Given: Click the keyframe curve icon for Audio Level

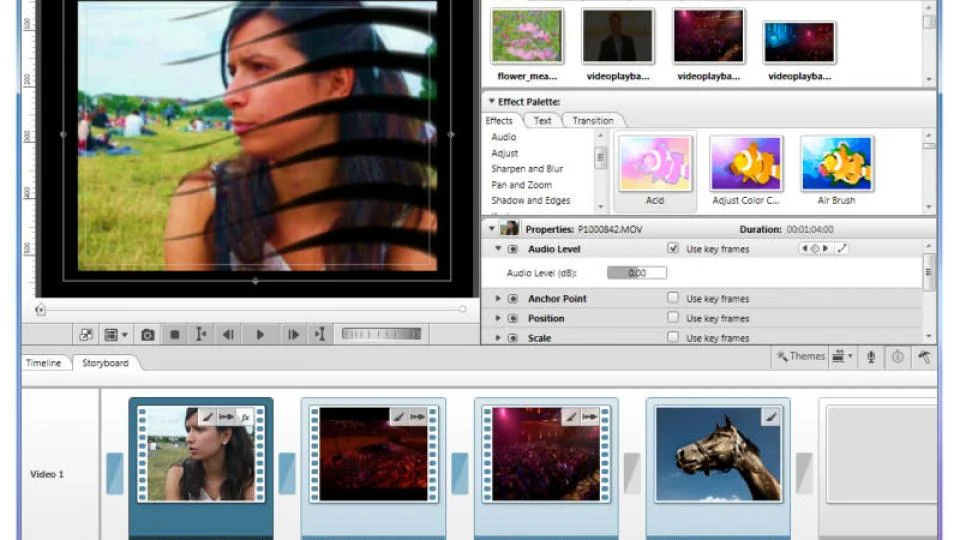Looking at the screenshot, I should click(842, 248).
